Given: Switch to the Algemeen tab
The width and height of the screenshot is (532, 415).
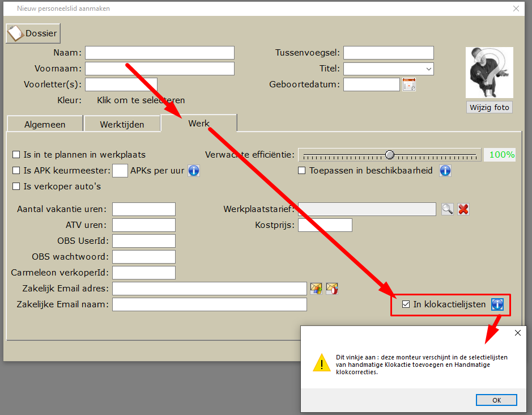Looking at the screenshot, I should pyautogui.click(x=45, y=124).
